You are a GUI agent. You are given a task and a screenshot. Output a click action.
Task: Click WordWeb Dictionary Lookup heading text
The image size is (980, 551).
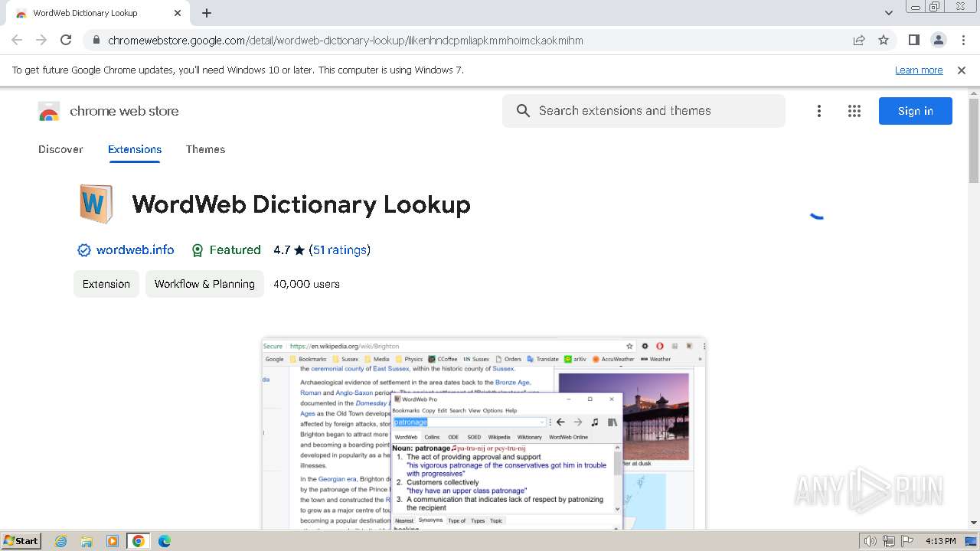[x=301, y=205]
